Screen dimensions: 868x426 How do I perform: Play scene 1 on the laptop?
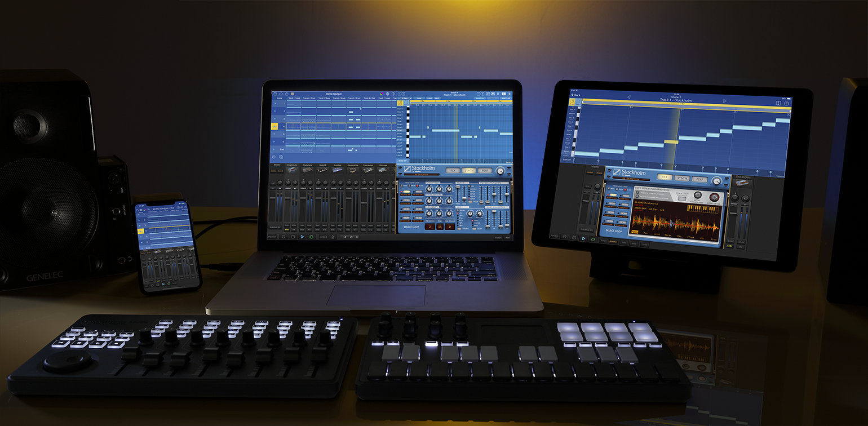275,104
